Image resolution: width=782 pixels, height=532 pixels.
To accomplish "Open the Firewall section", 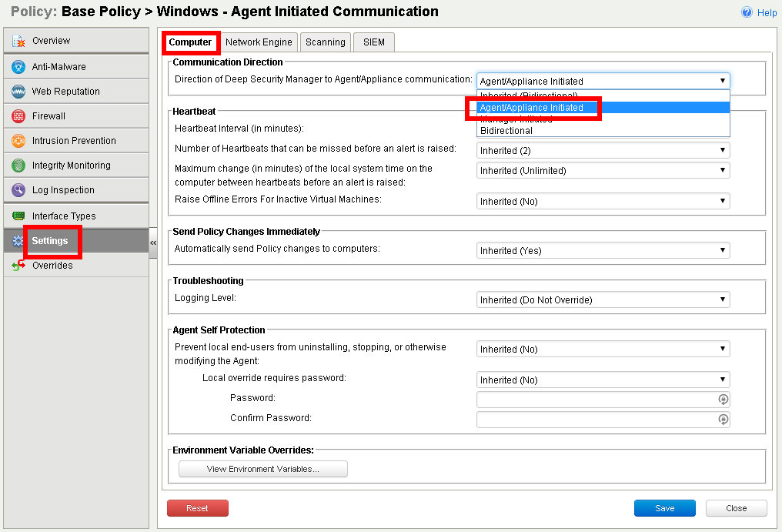I will (x=75, y=115).
